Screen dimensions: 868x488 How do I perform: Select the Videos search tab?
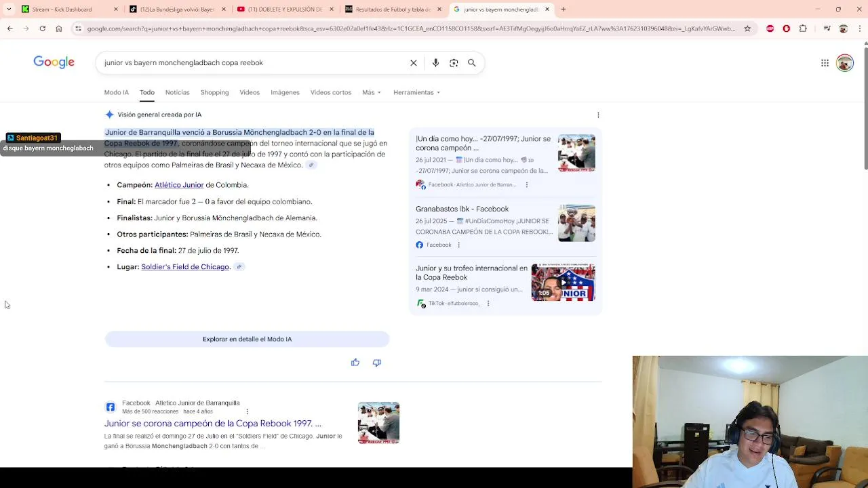tap(250, 92)
